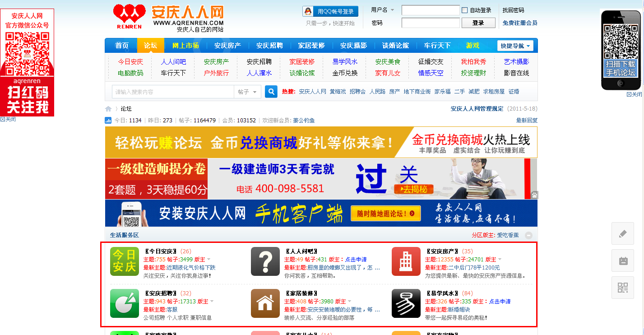Expand the 今日安庆 版主 dropdown arrow
This screenshot has height=335, width=644.
[209, 260]
